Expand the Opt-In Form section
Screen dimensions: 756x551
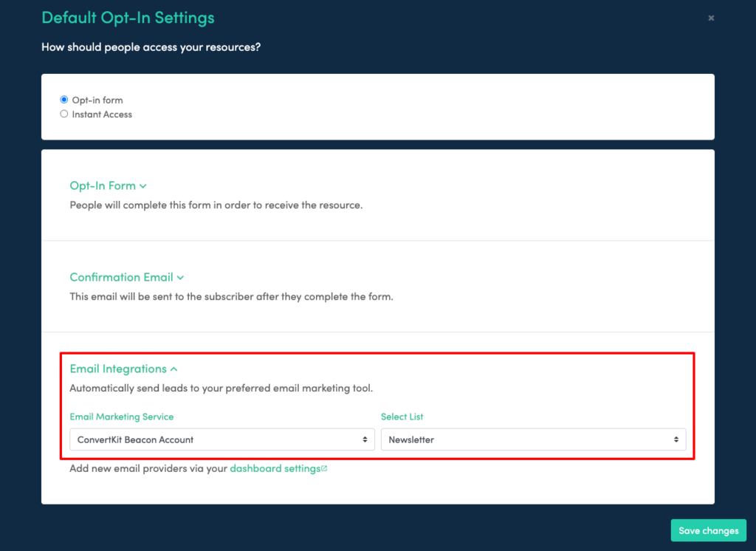pyautogui.click(x=108, y=185)
